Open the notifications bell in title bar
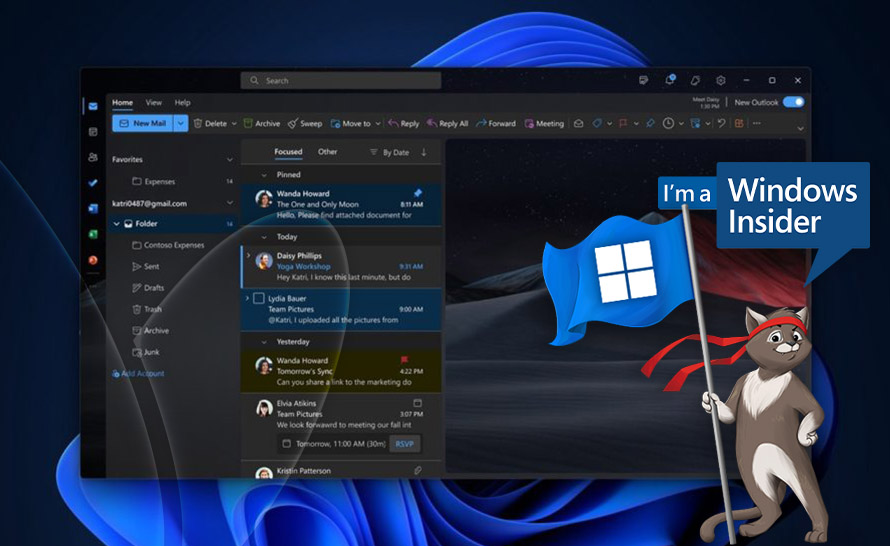The width and height of the screenshot is (890, 546). 670,80
